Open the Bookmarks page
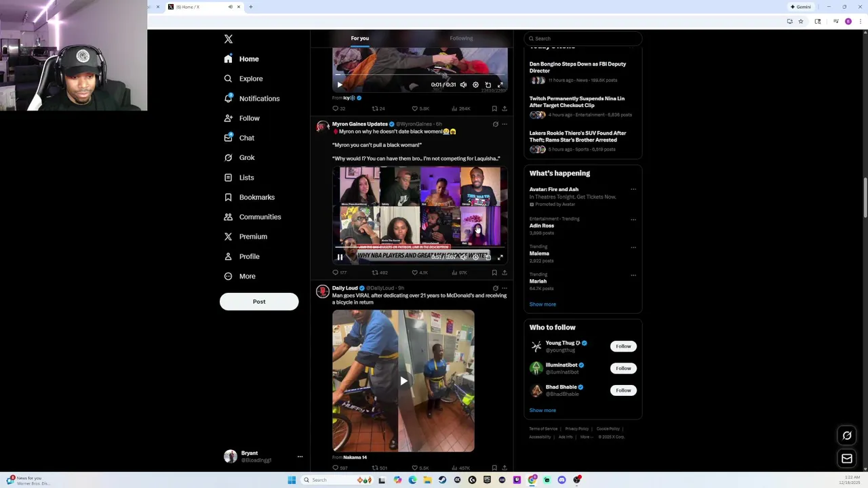Image resolution: width=868 pixels, height=488 pixels. tap(250, 197)
